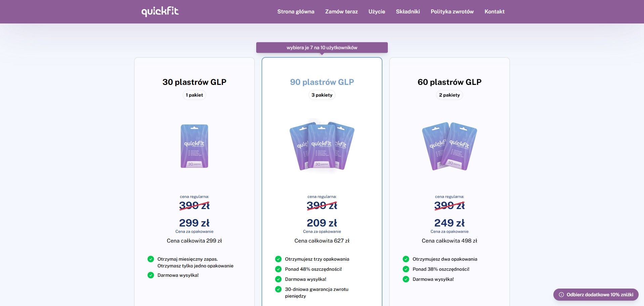Click the 3 pakiety badge

coord(322,95)
